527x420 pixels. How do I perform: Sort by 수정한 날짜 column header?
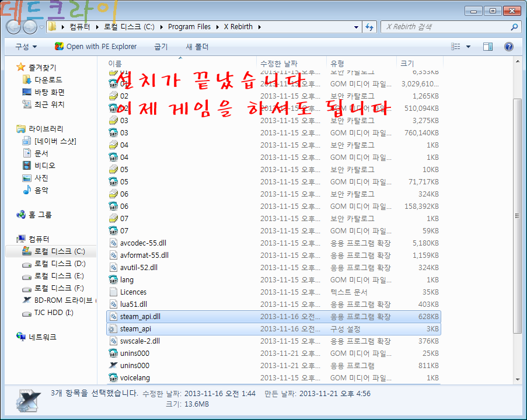(291, 63)
